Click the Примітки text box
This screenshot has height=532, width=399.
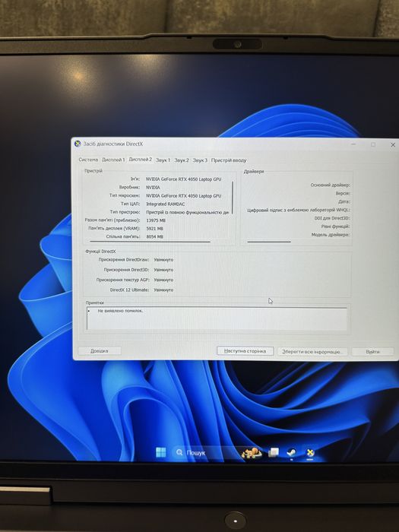point(217,318)
